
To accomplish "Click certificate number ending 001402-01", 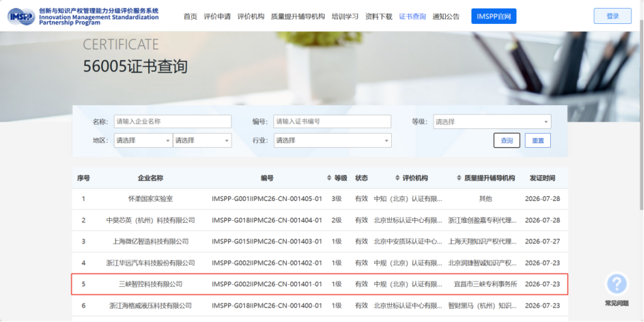I will click(267, 263).
